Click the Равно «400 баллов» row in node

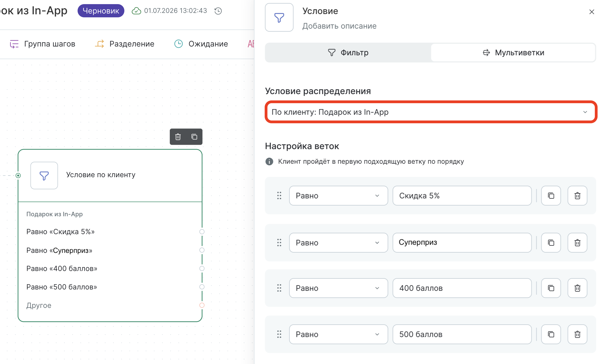(62, 269)
